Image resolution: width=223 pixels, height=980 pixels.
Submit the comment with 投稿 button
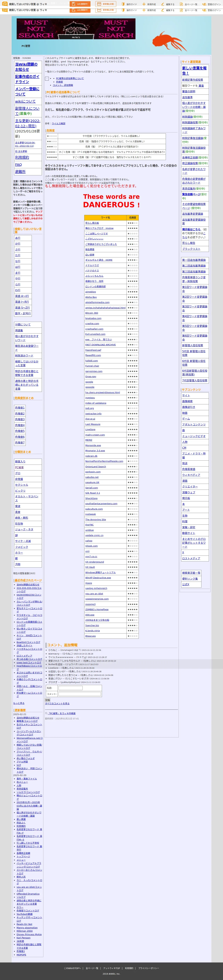[48, 700]
